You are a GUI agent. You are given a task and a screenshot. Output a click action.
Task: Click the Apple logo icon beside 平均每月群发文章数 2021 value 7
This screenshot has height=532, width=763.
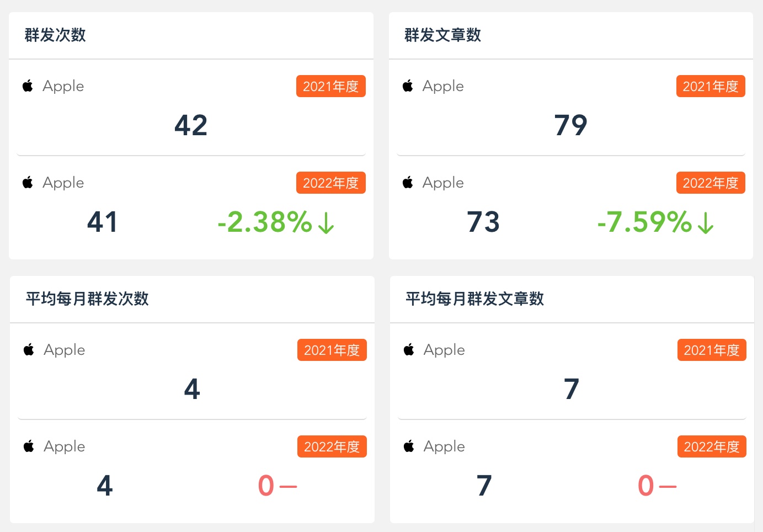[409, 349]
